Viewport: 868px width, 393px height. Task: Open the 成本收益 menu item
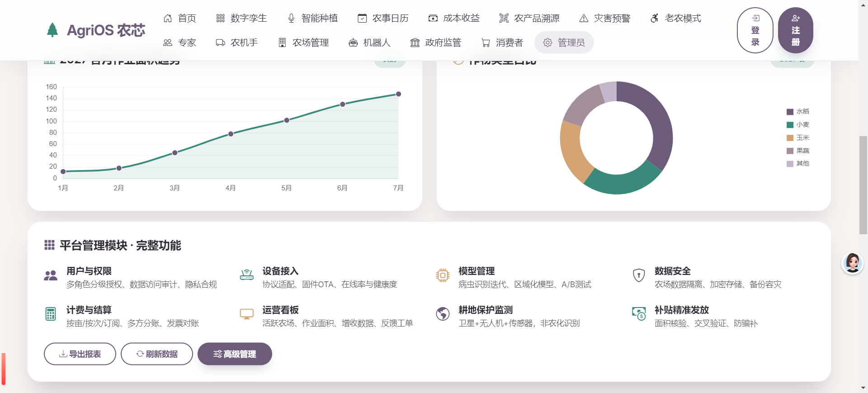pos(454,18)
